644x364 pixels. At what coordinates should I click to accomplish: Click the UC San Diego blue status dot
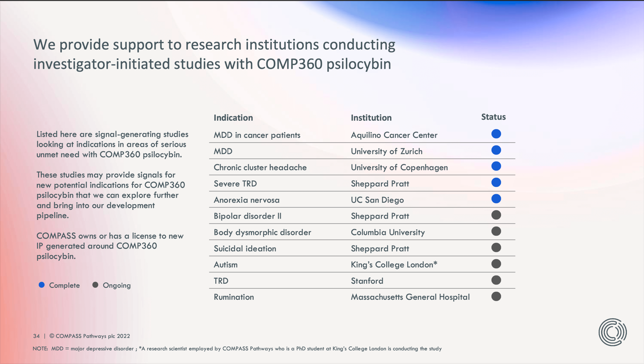(496, 199)
